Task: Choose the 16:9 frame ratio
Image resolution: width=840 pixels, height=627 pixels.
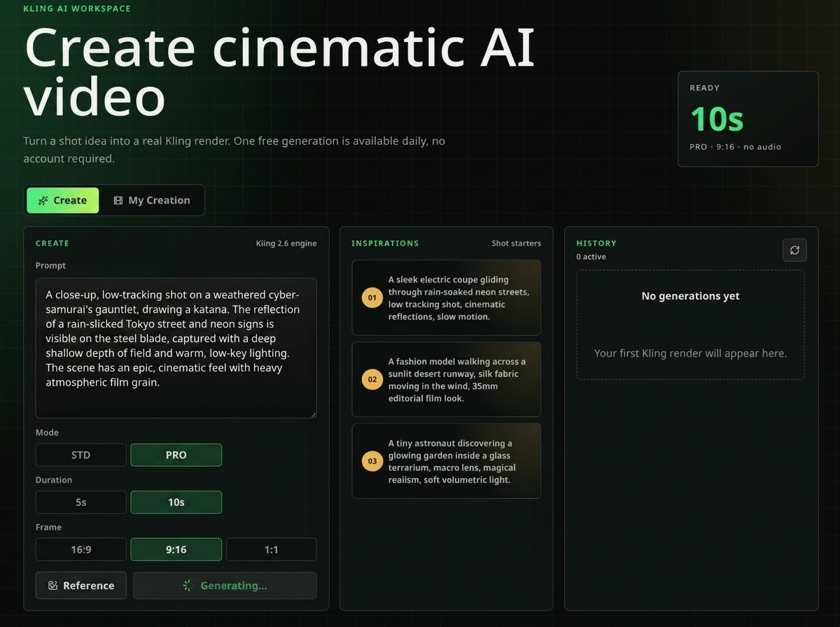Action: [81, 549]
